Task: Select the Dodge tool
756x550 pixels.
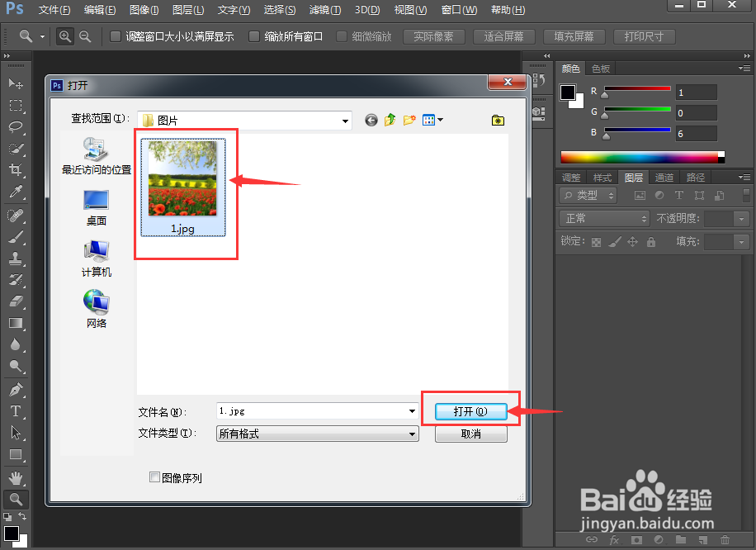Action: point(16,366)
